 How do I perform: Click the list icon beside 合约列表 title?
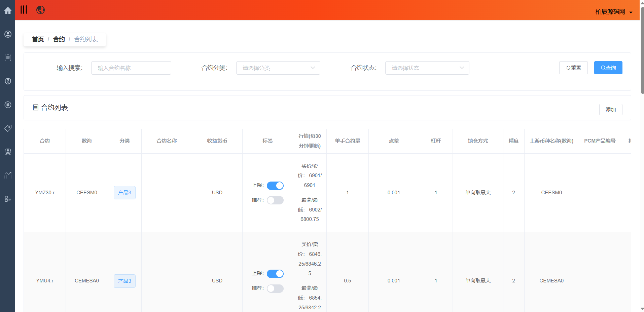click(x=35, y=108)
